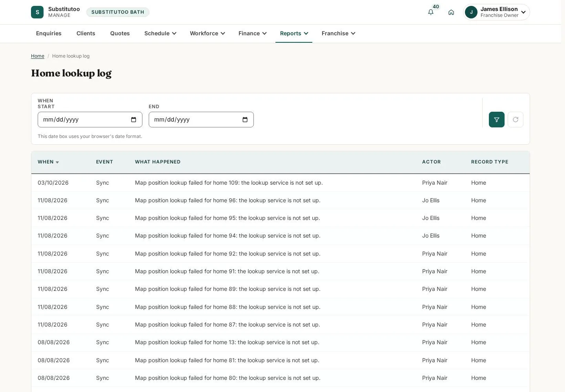The image size is (565, 392).
Task: Open calendar picker in Start date field
Action: click(x=133, y=120)
